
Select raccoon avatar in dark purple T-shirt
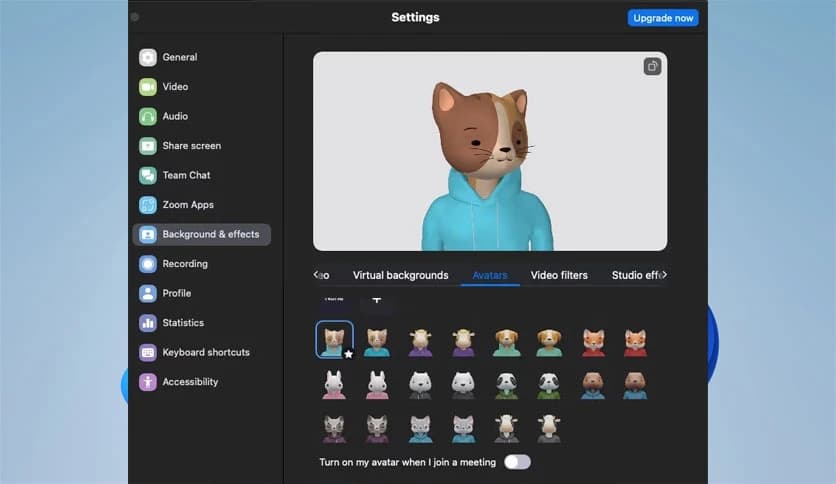[377, 429]
